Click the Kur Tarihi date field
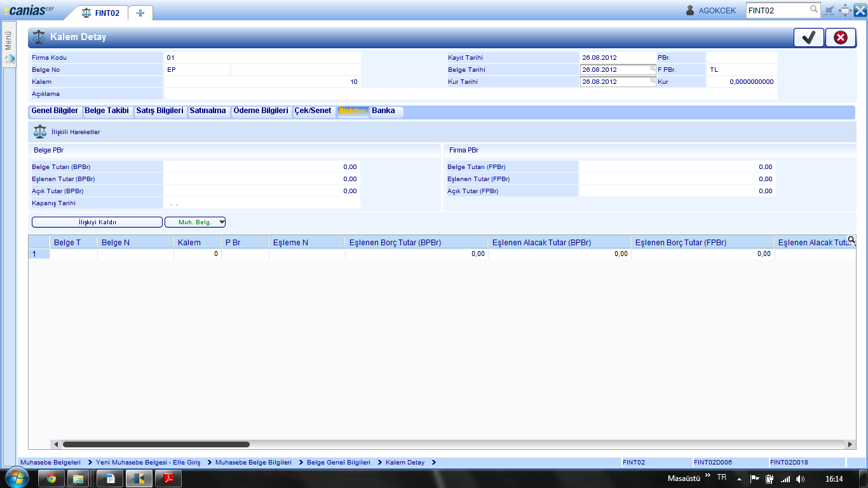868x488 pixels. click(618, 81)
